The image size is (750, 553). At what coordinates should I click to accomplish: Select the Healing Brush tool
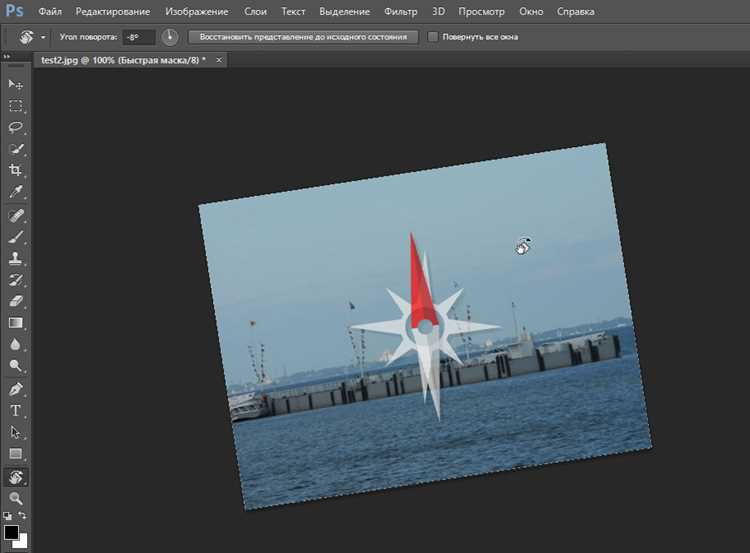15,216
